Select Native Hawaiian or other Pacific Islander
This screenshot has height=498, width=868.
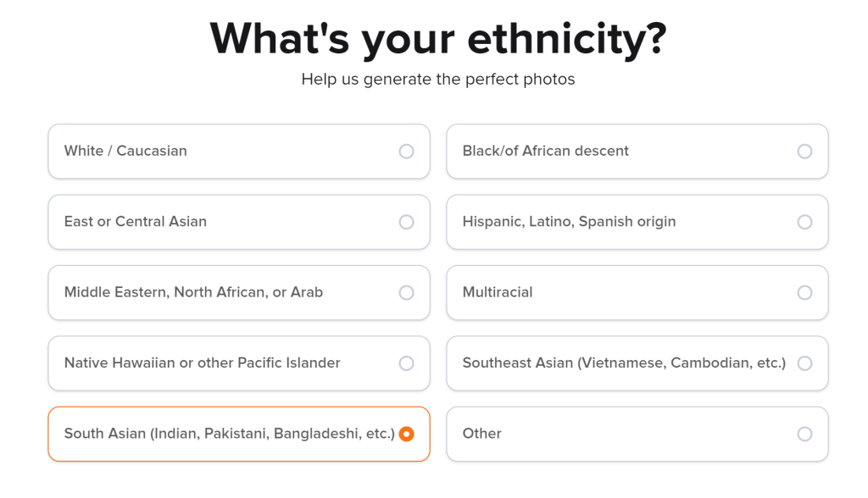tap(239, 363)
